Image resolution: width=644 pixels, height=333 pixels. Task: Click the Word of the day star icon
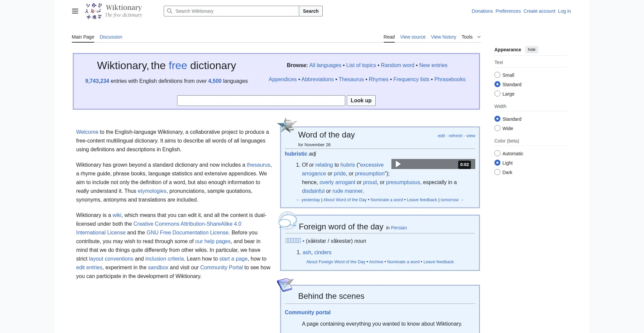click(x=287, y=125)
